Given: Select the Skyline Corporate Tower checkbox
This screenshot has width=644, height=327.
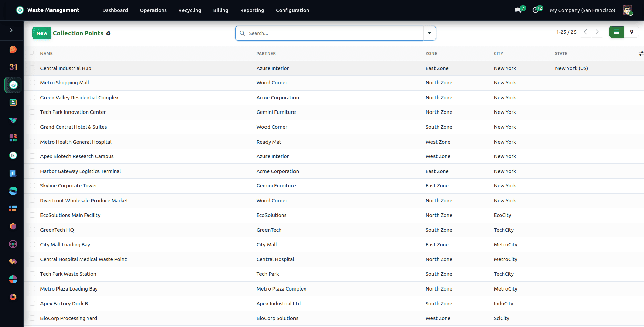Looking at the screenshot, I should (32, 185).
